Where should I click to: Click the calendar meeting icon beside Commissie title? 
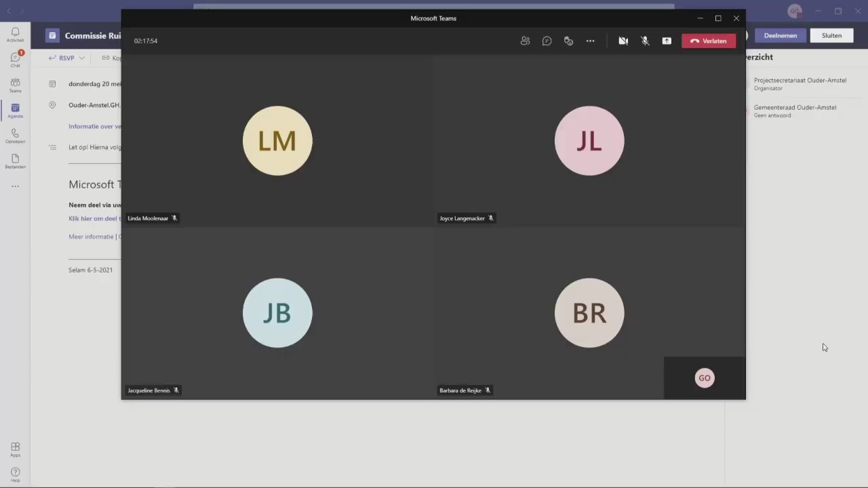(53, 35)
